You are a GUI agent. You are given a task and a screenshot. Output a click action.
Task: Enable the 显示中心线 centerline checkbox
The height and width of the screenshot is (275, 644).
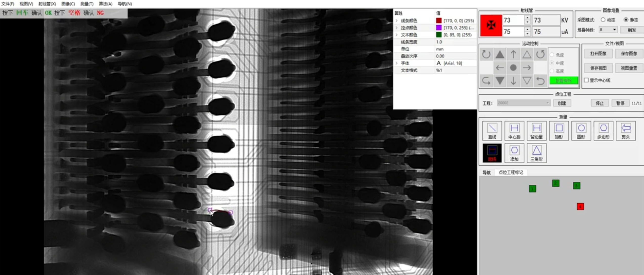pos(587,80)
